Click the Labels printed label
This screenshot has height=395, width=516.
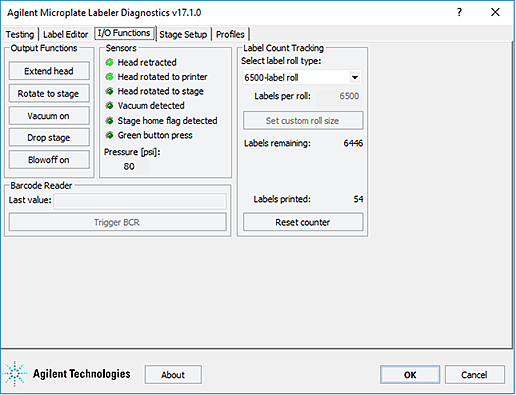pos(282,199)
